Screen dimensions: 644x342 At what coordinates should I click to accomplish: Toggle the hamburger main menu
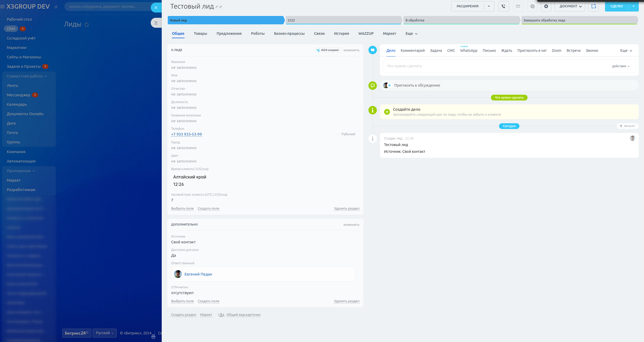[3, 7]
